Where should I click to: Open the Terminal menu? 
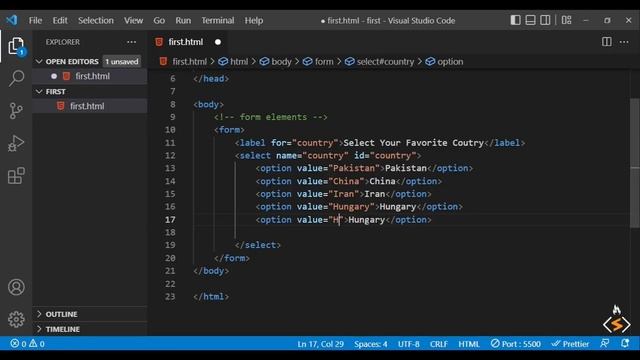[x=218, y=20]
